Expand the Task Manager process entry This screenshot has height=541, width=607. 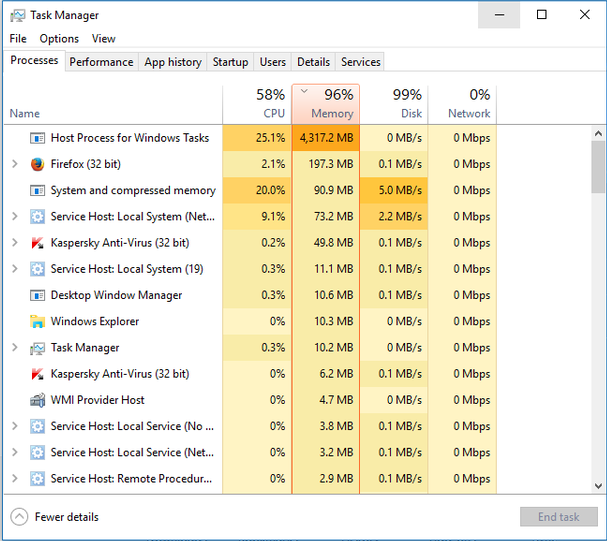14,348
